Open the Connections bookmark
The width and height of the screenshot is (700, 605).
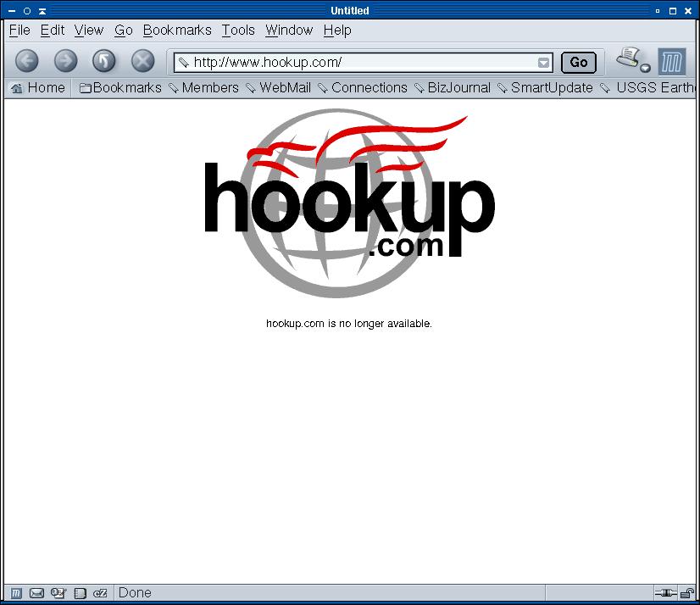pos(363,88)
